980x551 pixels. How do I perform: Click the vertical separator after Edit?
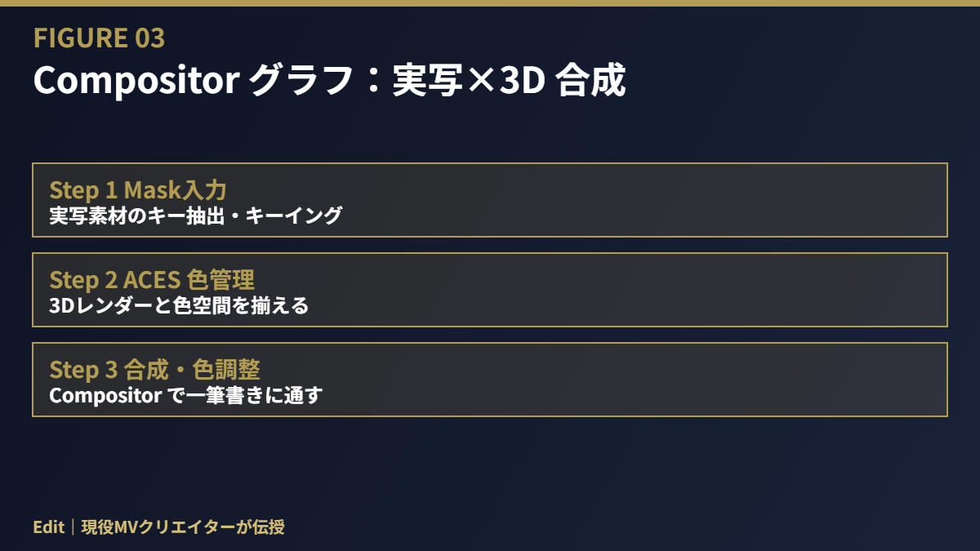pos(73,527)
